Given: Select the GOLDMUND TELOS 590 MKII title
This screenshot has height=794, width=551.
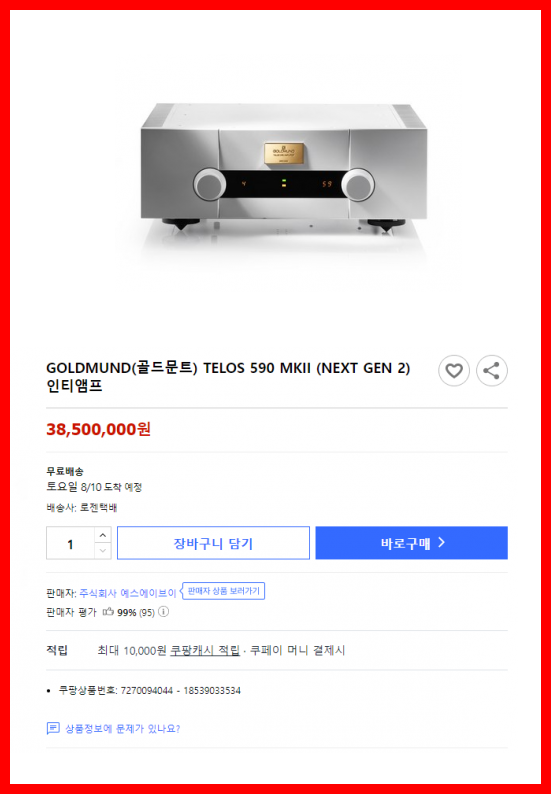Looking at the screenshot, I should click(228, 377).
